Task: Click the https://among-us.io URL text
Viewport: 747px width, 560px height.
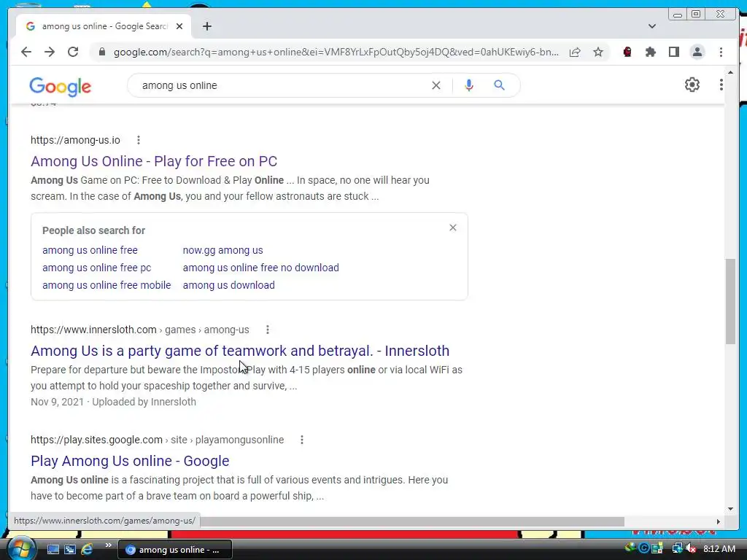Action: pyautogui.click(x=75, y=140)
